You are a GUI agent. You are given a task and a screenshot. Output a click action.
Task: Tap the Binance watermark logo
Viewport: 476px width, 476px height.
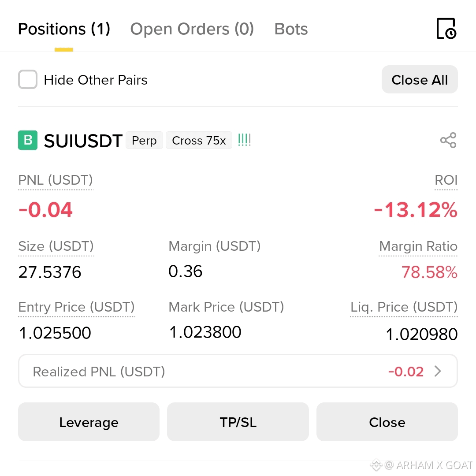[x=376, y=465]
